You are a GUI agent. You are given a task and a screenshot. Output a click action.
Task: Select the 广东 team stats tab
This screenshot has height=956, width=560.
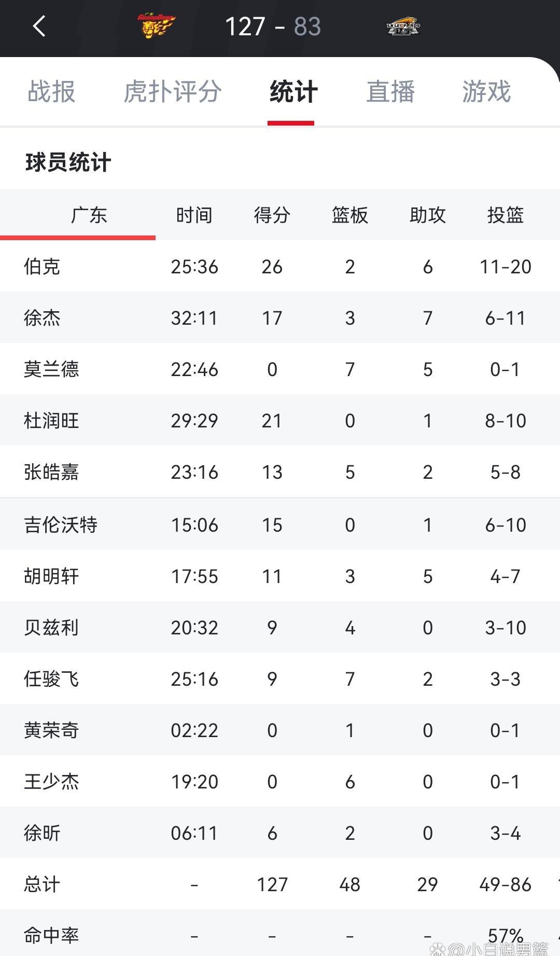pyautogui.click(x=88, y=215)
